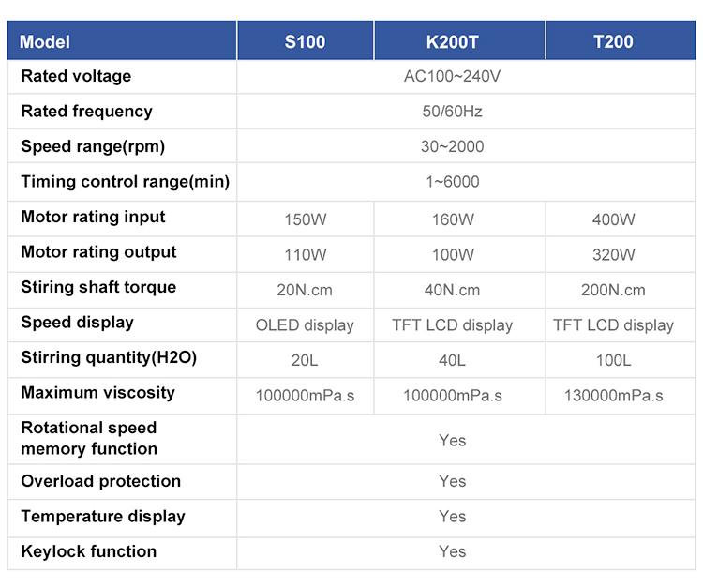
Task: Click the S100 model column header
Action: pyautogui.click(x=305, y=41)
